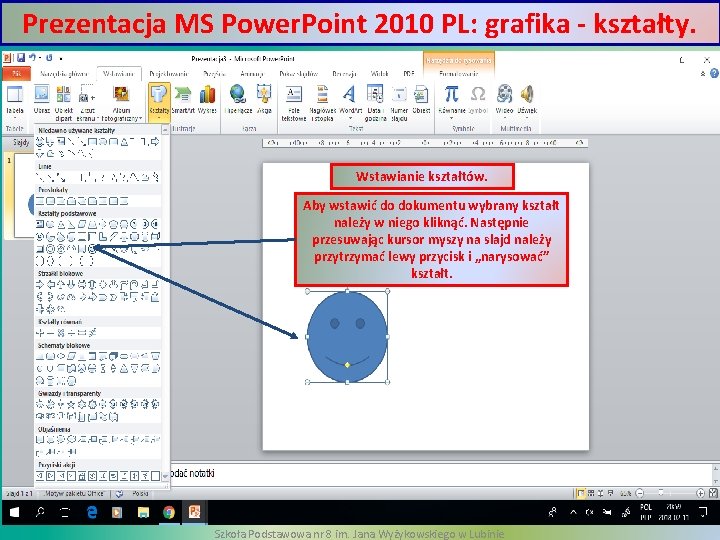720x540 pixels.
Task: Click the zoom in plus button
Action: pos(700,494)
